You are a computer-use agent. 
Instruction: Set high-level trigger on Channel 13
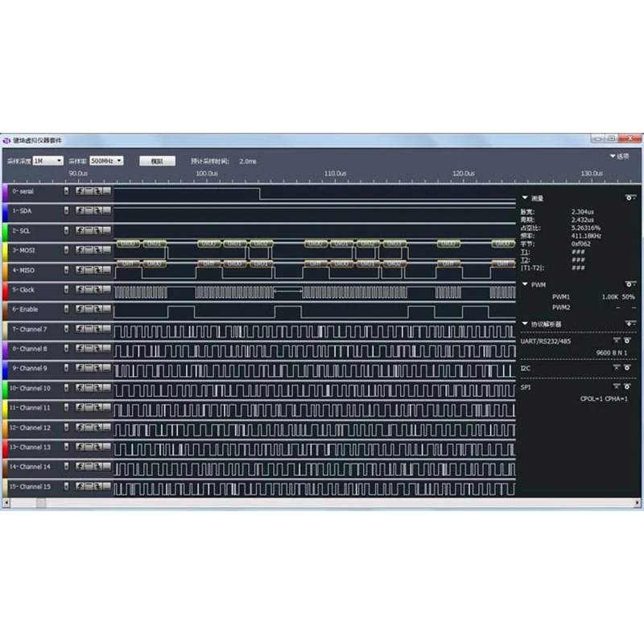(x=89, y=448)
